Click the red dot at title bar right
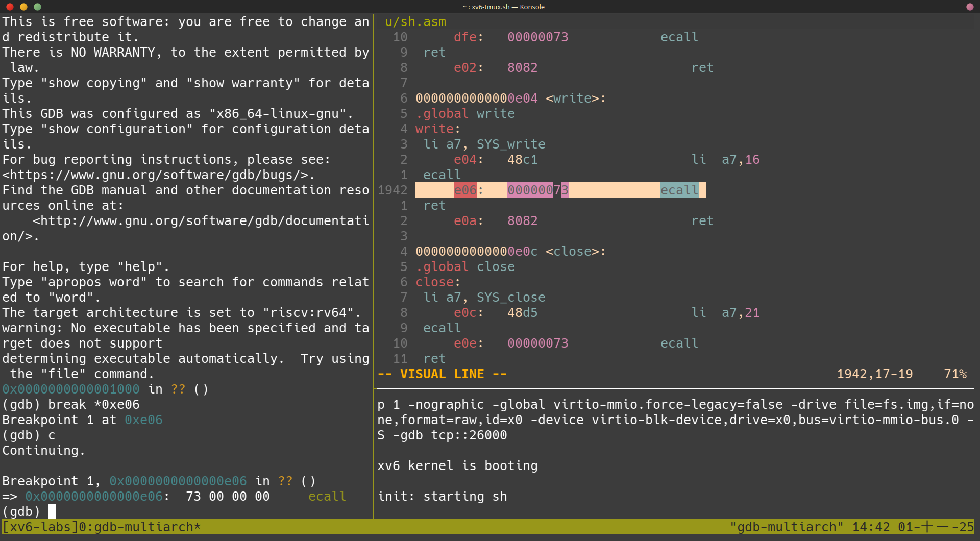980x541 pixels. (x=970, y=7)
